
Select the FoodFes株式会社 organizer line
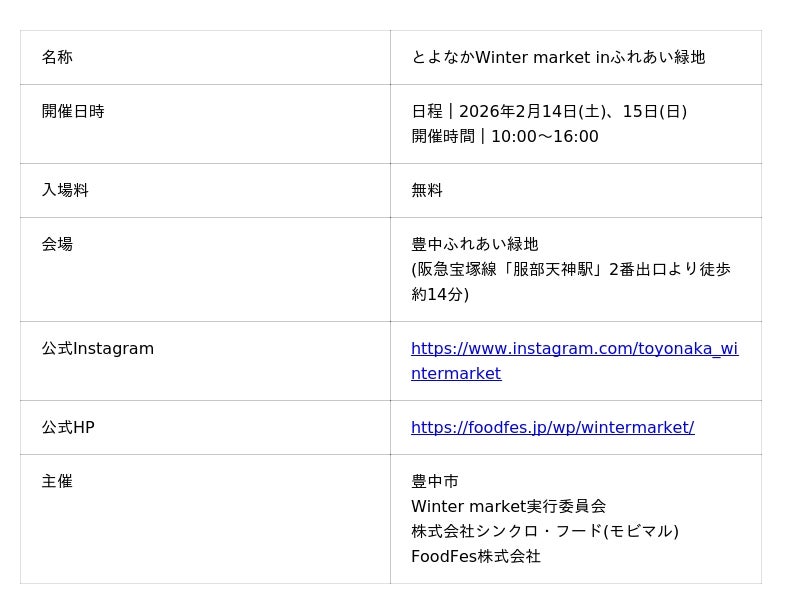tap(476, 557)
